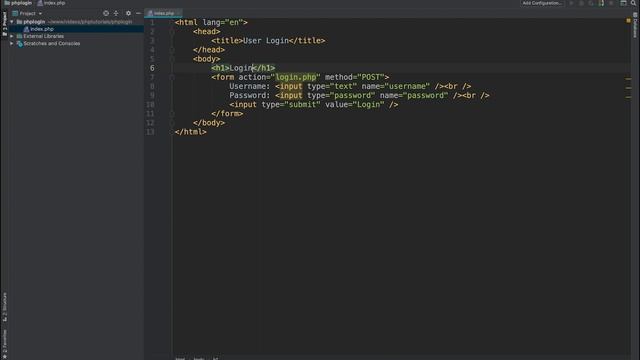Click the Debug icon in top toolbar

(581, 3)
